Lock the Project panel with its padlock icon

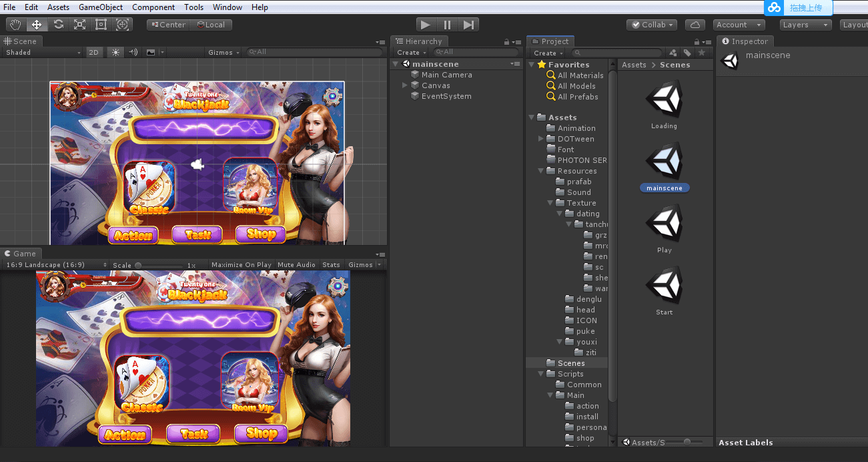tap(697, 41)
